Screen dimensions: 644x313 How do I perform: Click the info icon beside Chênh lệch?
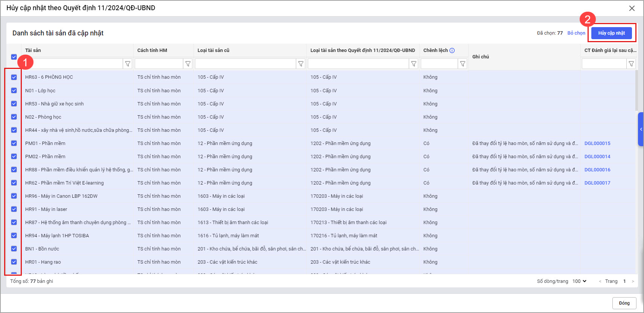click(x=452, y=50)
